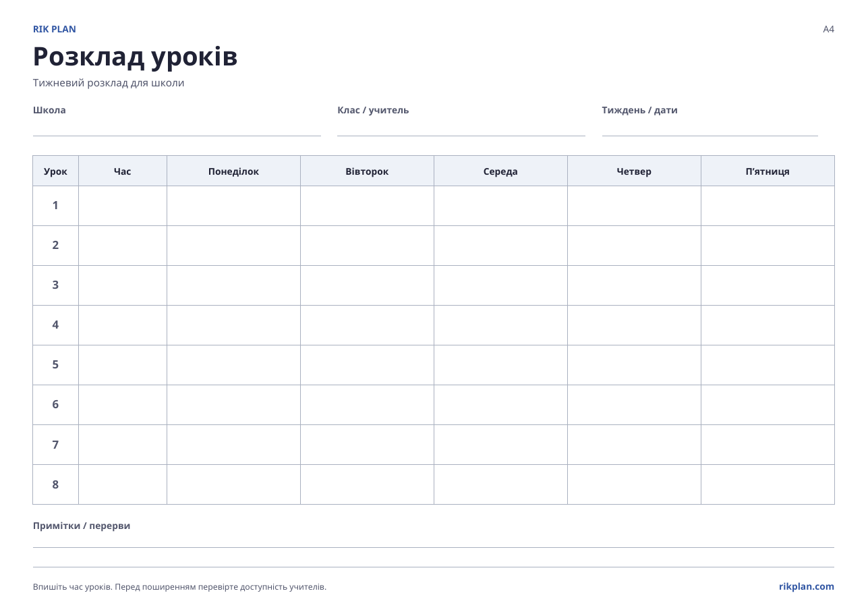Viewport: 868px width, 614px height.
Task: Click the footer note starting "Впишіть час уроків"
Action: [179, 587]
